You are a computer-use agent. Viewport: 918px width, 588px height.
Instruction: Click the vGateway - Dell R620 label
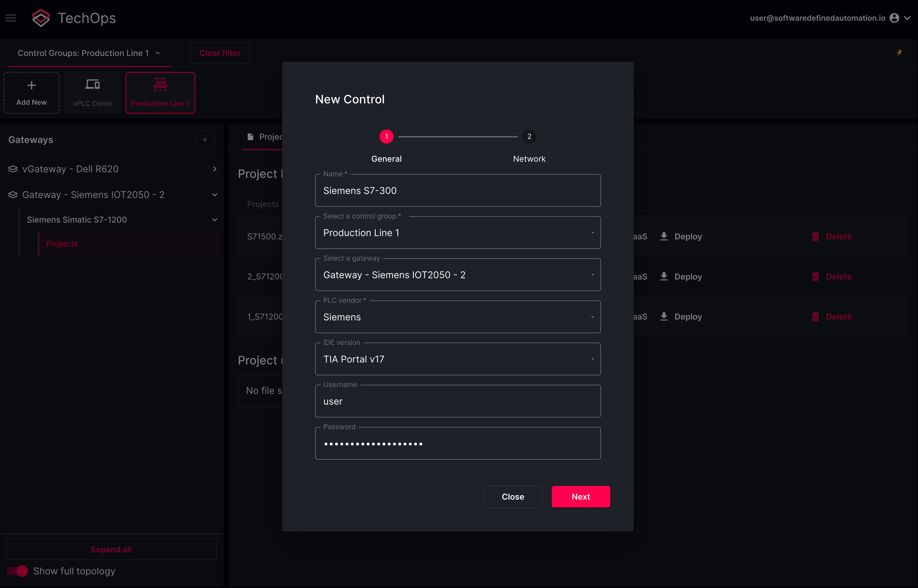tap(70, 169)
